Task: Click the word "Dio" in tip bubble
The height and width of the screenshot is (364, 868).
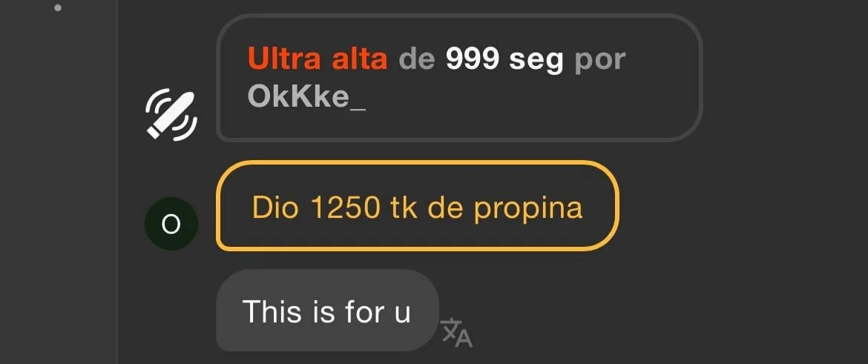Action: point(276,208)
